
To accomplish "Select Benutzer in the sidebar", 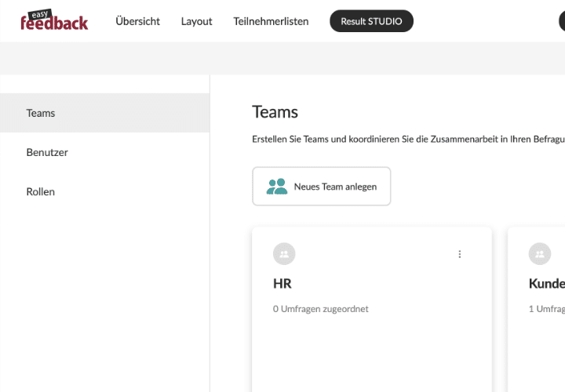I will [x=104, y=152].
